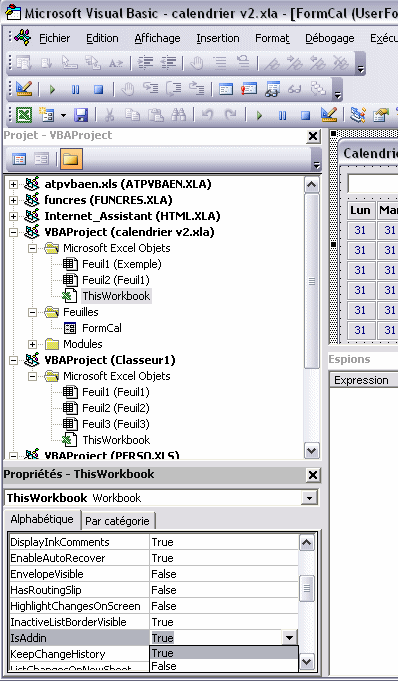Viewport: 398px width, 682px height.
Task: Click the Quick Watch glasses icon
Action: coord(295,90)
